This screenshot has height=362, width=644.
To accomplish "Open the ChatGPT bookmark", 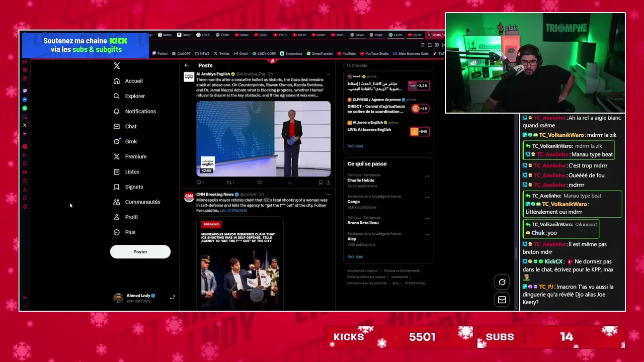I will 181,54.
